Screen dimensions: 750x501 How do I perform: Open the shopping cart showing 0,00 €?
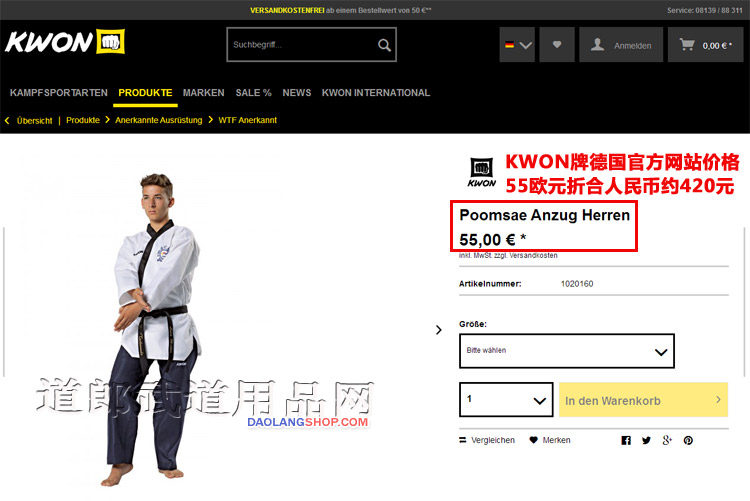(706, 45)
